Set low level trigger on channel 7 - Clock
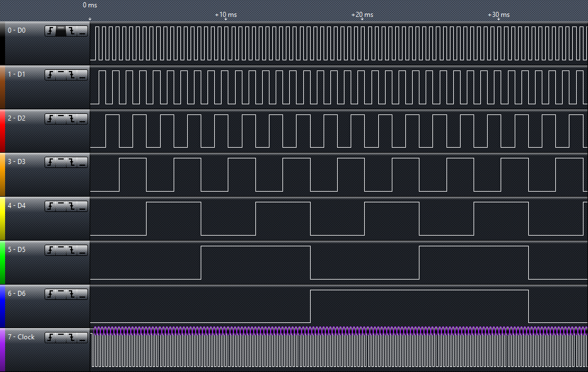Image resolution: width=588 pixels, height=372 pixels. pyautogui.click(x=82, y=338)
